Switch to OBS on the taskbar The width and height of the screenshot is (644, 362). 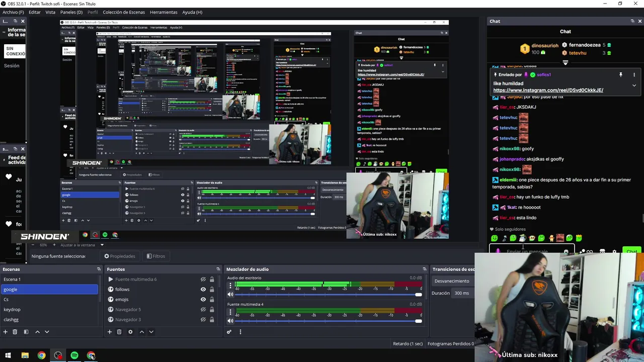coord(58,355)
